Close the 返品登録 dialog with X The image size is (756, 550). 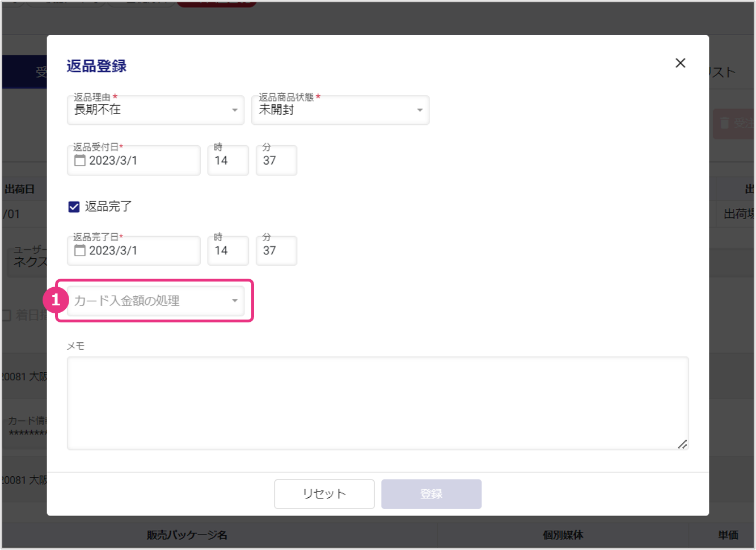(x=680, y=63)
